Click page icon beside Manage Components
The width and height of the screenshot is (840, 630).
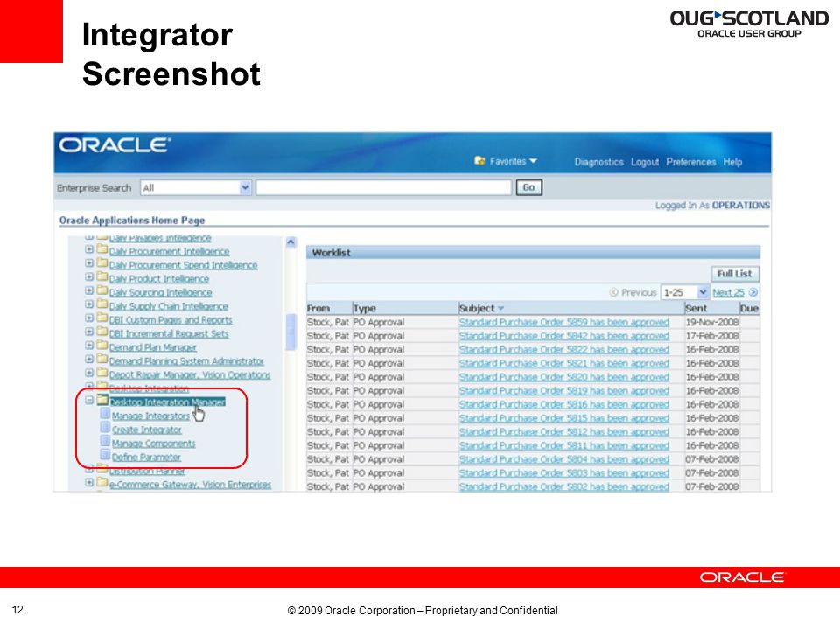(x=105, y=442)
